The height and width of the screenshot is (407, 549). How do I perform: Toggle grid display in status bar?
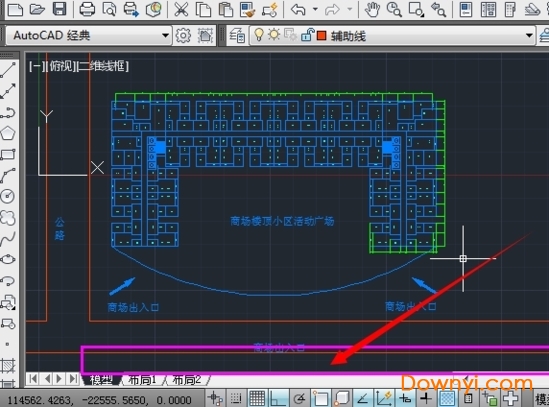[x=257, y=398]
